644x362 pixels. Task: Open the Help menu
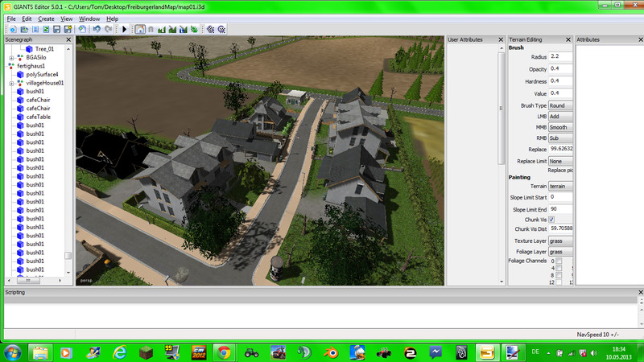click(112, 19)
